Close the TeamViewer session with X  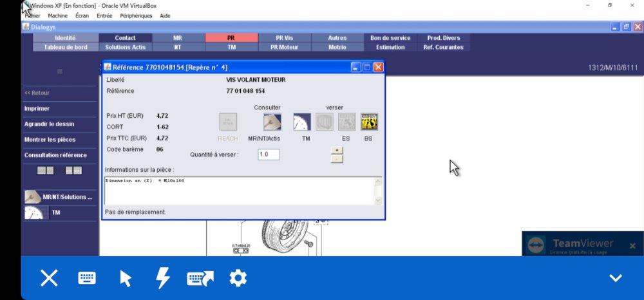49,278
